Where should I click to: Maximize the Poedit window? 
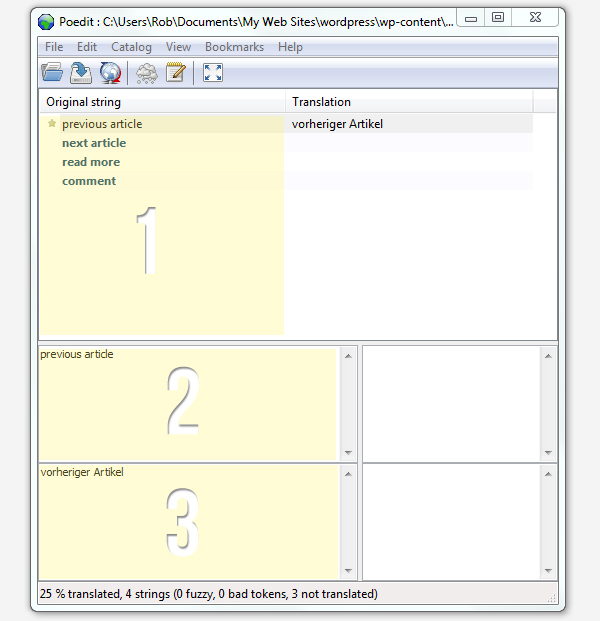point(498,17)
